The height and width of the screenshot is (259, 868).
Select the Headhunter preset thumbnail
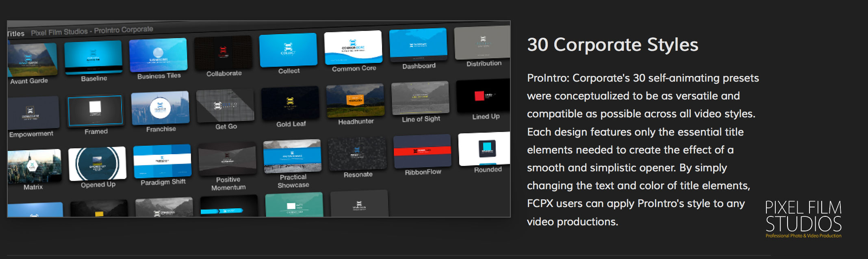click(355, 100)
